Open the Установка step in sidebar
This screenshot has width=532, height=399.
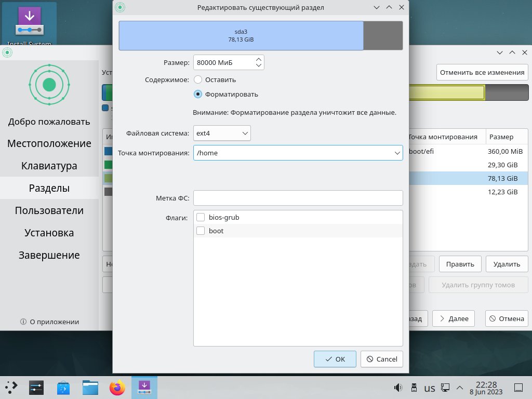49,233
